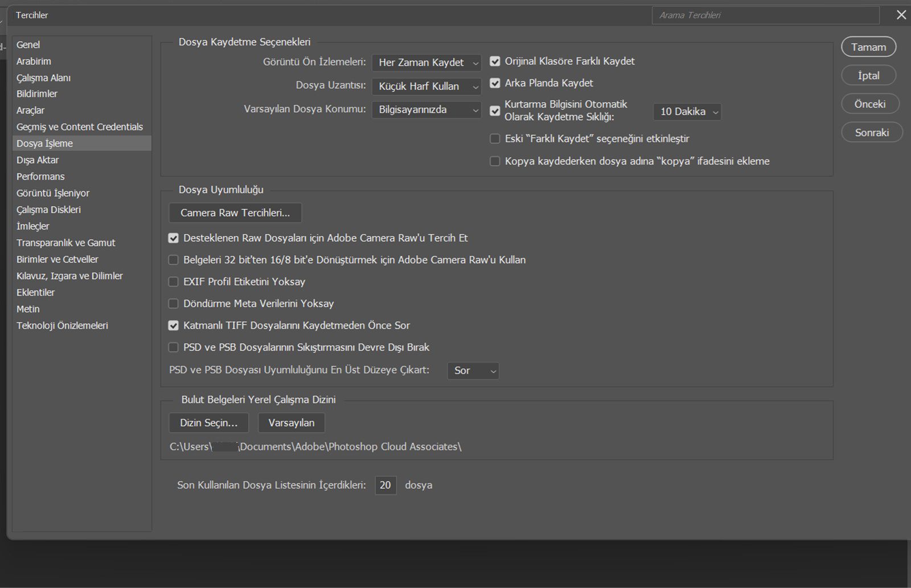The image size is (911, 588).
Task: Reset directory with Varsayılan button
Action: click(x=292, y=423)
